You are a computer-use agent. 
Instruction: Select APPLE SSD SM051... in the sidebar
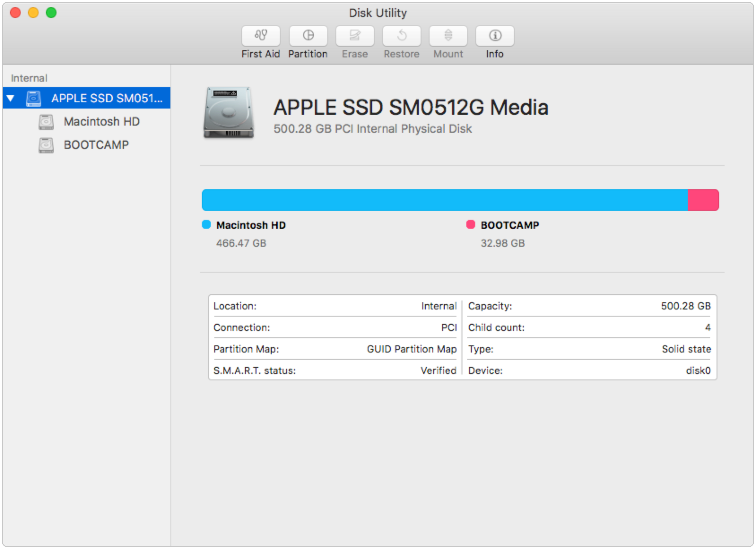[87, 98]
